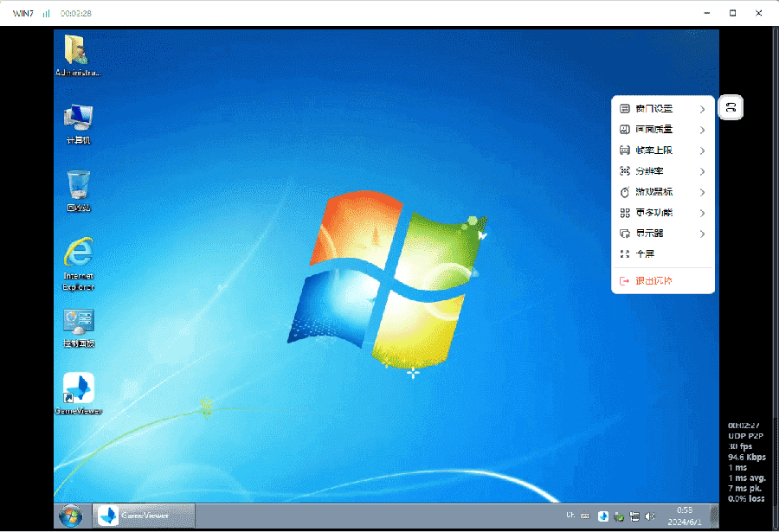This screenshot has height=532, width=779.
Task: Select the Internet Explorer desktop icon
Action: coord(78,264)
